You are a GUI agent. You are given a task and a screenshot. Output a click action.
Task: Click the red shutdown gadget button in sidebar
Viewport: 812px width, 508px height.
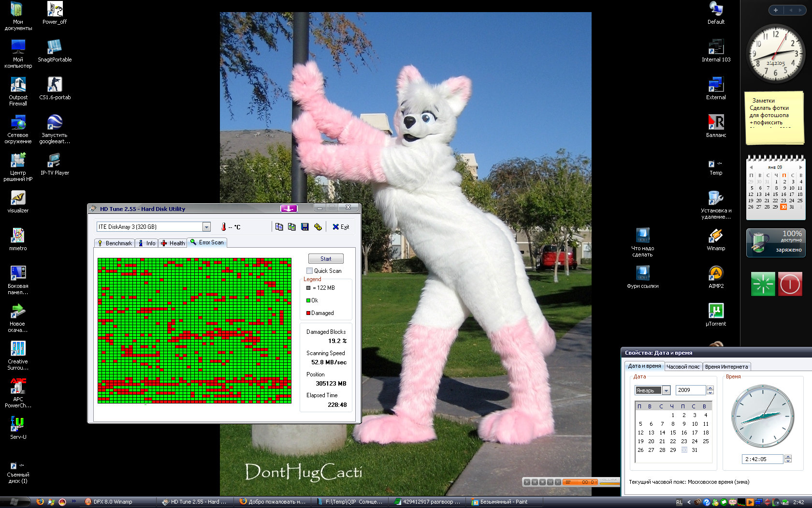click(790, 284)
